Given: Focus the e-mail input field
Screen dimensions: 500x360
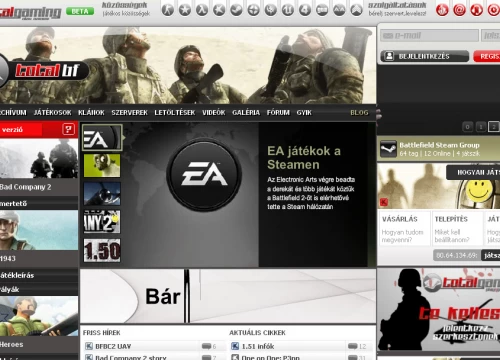Looking at the screenshot, I should tap(429, 35).
